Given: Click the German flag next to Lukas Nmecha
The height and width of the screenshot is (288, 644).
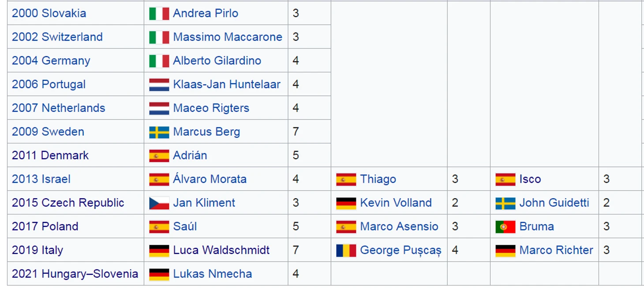Looking at the screenshot, I should (159, 274).
